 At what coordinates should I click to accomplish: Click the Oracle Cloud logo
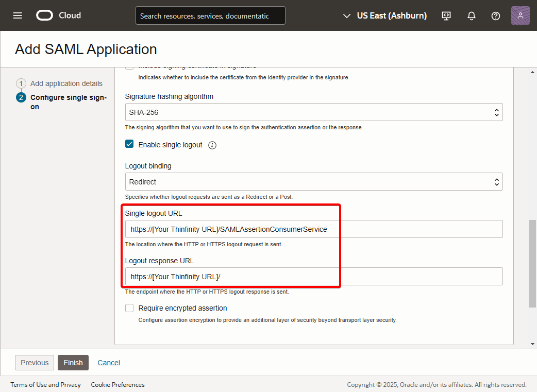(59, 15)
